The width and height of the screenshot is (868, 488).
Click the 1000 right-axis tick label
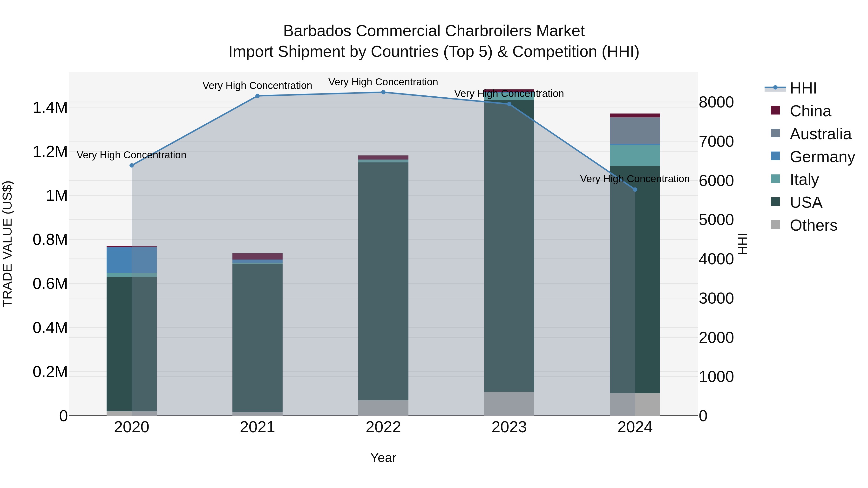coord(716,377)
